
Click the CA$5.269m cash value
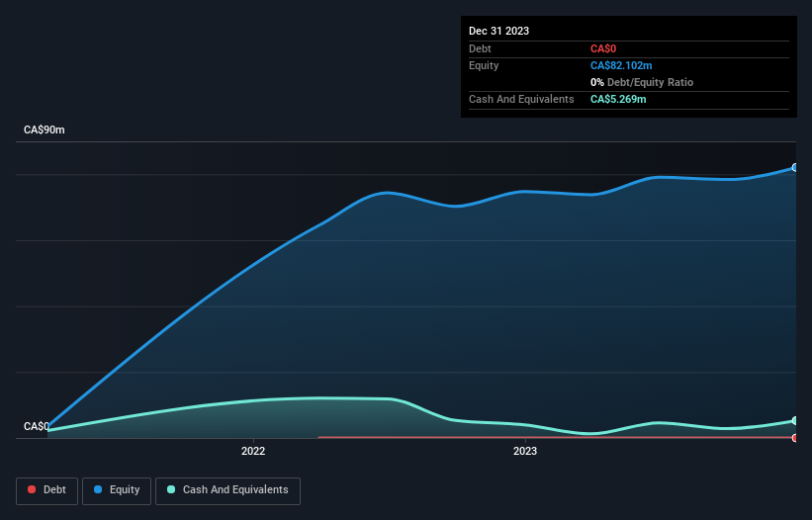tap(618, 99)
